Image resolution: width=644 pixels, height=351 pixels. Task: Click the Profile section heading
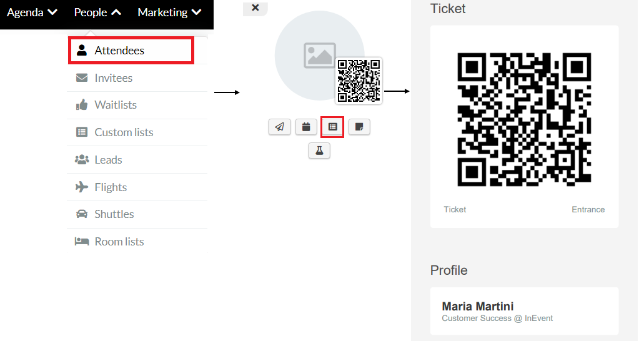coord(448,270)
